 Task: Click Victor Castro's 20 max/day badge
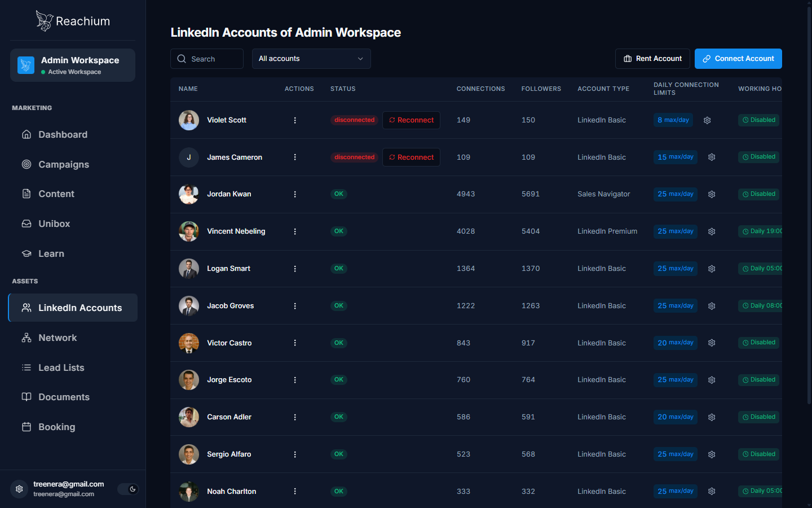pos(676,343)
